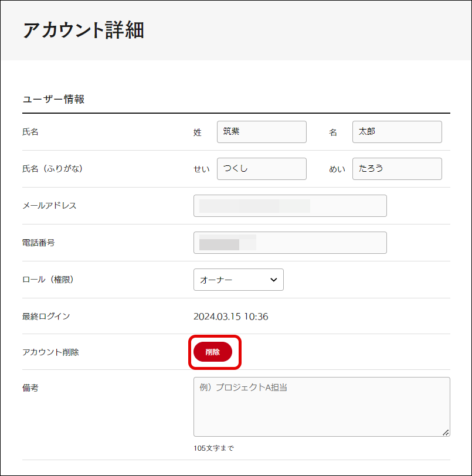Select the 名 field containing 太郎
472x476 pixels.
point(397,132)
